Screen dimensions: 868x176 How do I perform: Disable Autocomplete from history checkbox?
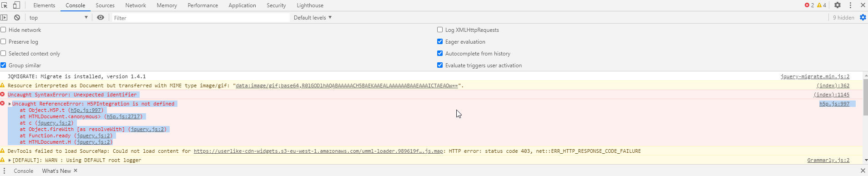[440, 53]
